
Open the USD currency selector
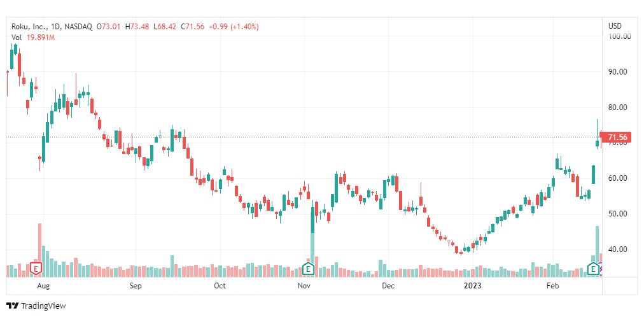click(615, 26)
